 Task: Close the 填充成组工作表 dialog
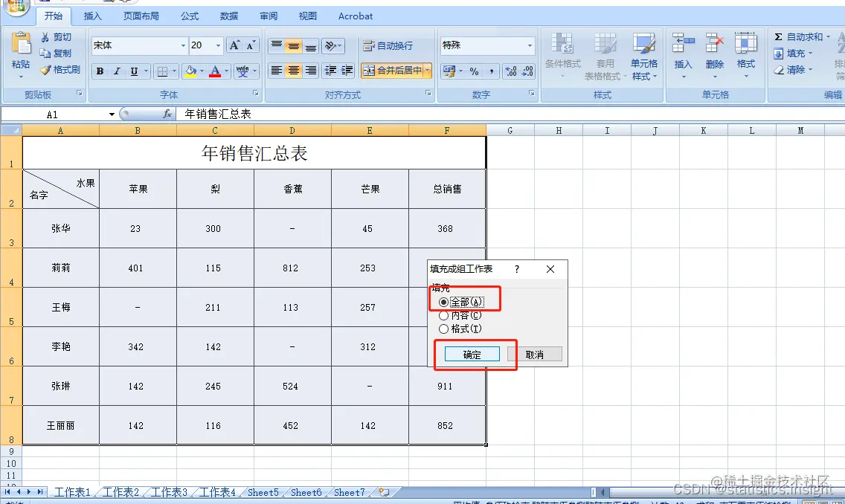pos(550,268)
